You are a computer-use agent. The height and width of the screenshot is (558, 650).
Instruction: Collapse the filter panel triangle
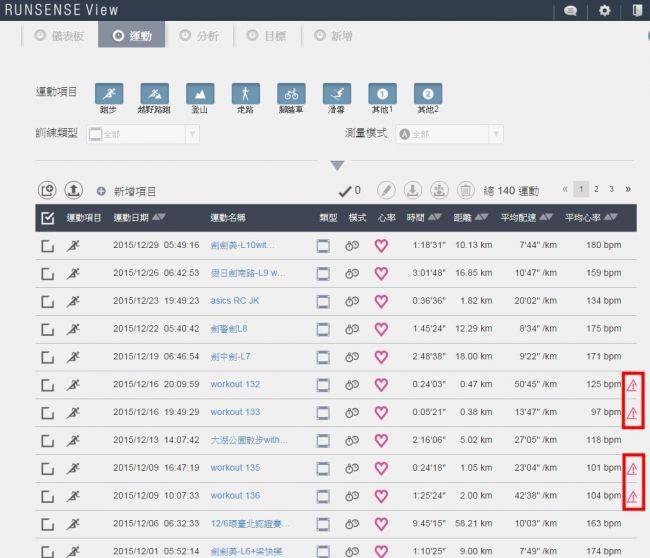tap(337, 164)
